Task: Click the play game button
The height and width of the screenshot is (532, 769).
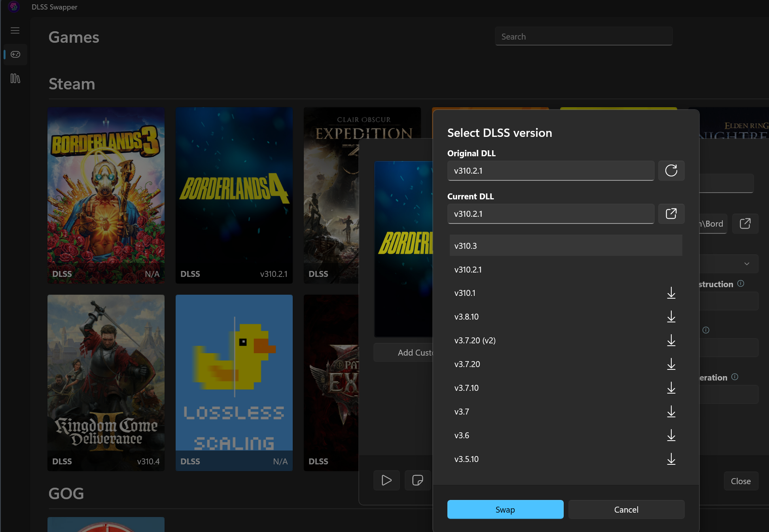Action: click(386, 480)
